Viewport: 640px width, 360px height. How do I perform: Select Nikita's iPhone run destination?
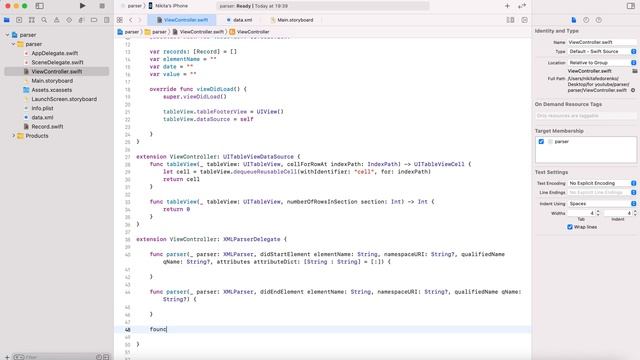click(168, 6)
